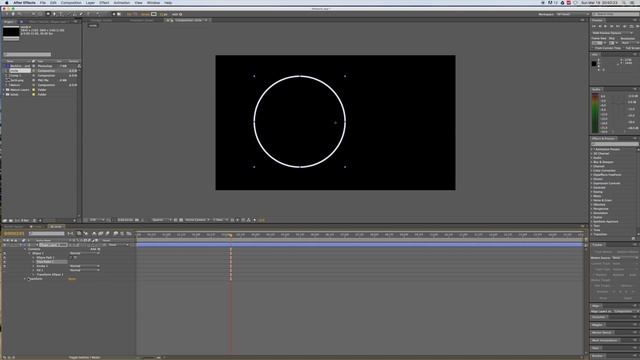Click the current time indicator marker

coord(230,235)
